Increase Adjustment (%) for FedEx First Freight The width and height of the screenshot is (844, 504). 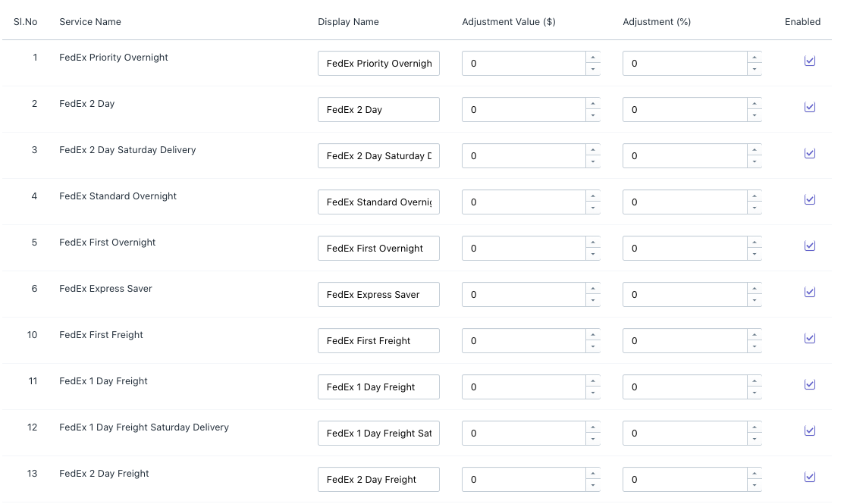point(754,335)
